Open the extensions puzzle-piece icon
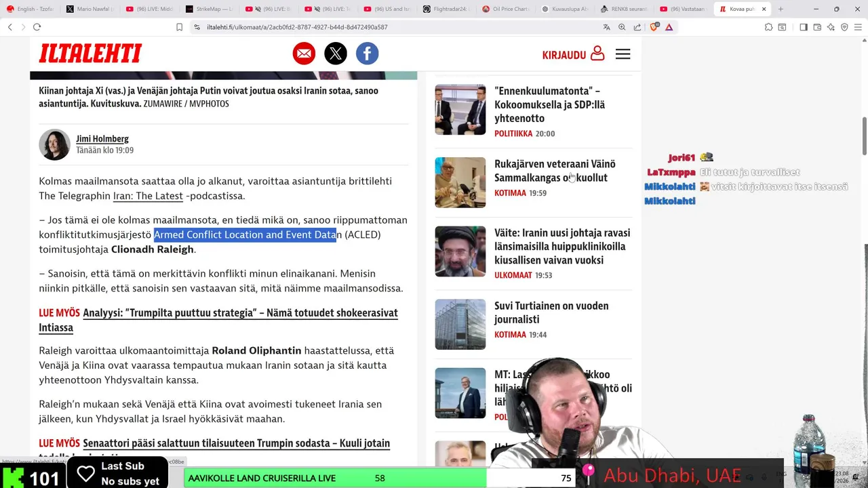 click(768, 27)
